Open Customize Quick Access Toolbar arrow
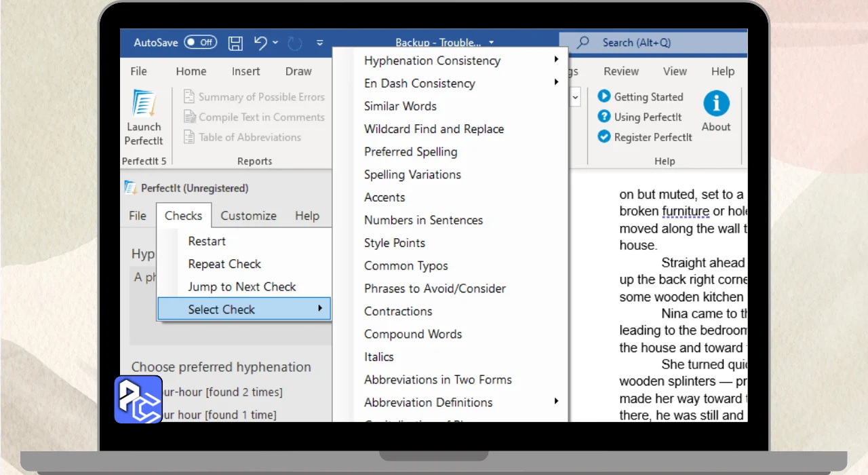The height and width of the screenshot is (475, 868). (320, 43)
